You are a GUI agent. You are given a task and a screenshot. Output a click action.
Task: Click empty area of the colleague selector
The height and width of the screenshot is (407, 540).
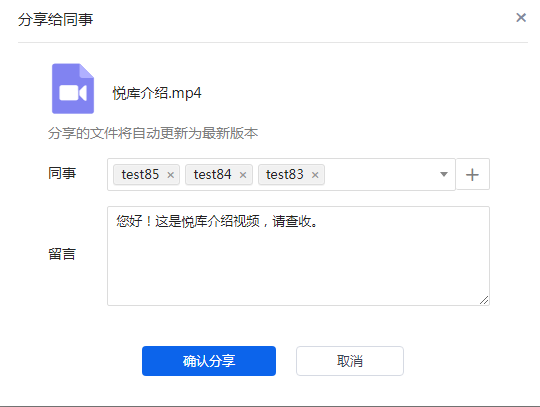coord(381,175)
